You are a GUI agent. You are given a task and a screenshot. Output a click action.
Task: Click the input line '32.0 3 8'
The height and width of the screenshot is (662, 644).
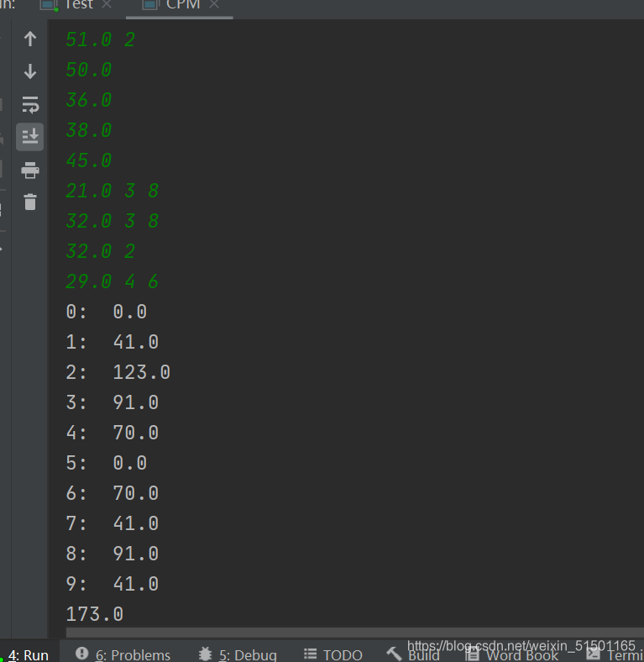point(113,221)
